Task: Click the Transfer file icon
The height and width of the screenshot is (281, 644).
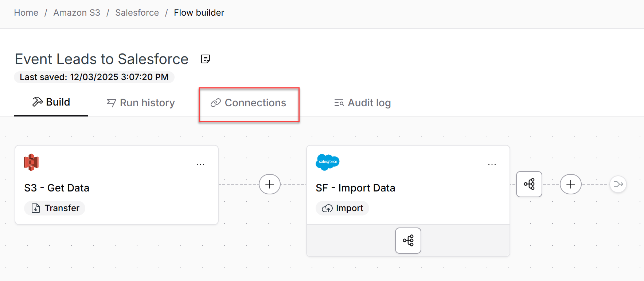Action: coord(36,208)
